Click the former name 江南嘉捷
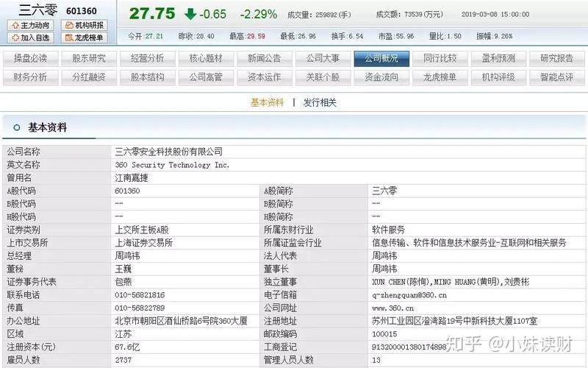 132,177
